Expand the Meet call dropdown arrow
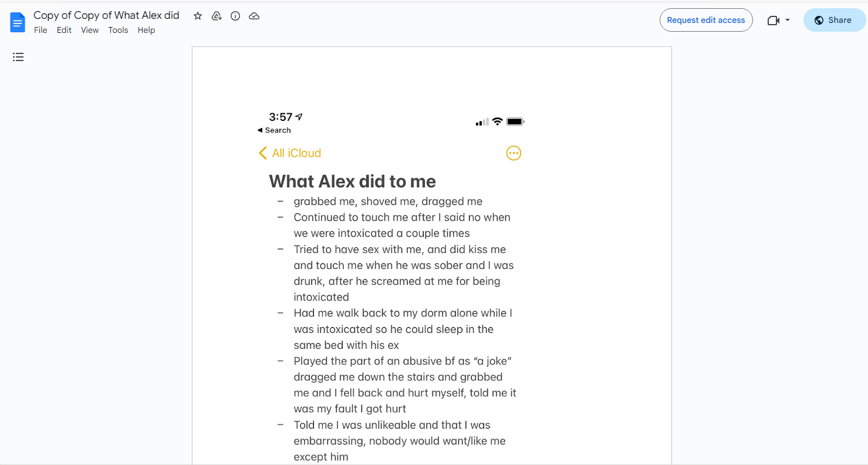Screen dimensions: 868x465 point(788,20)
